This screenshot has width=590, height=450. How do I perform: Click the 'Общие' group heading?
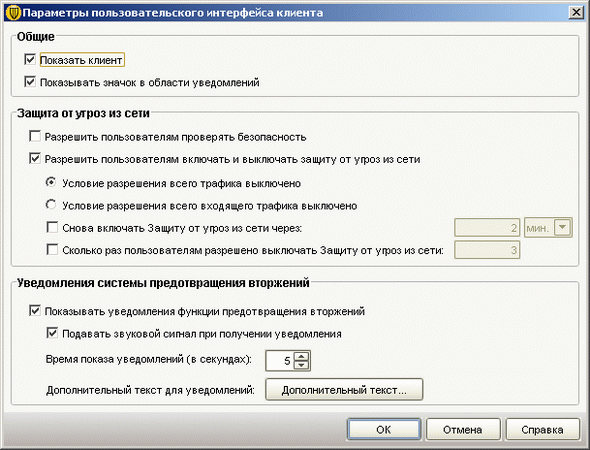36,36
